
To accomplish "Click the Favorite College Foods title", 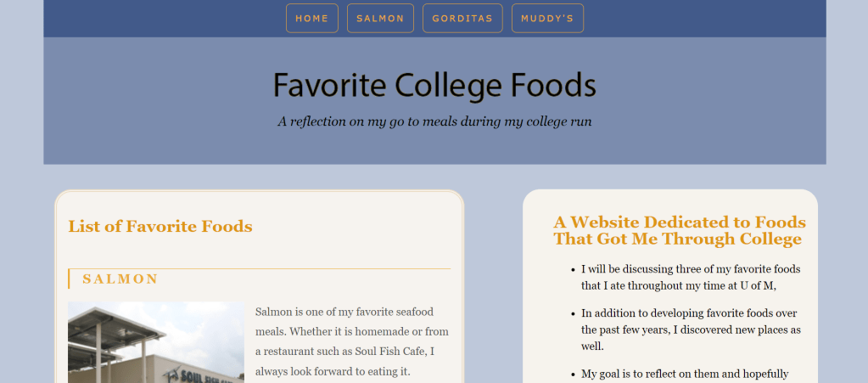I will (434, 86).
